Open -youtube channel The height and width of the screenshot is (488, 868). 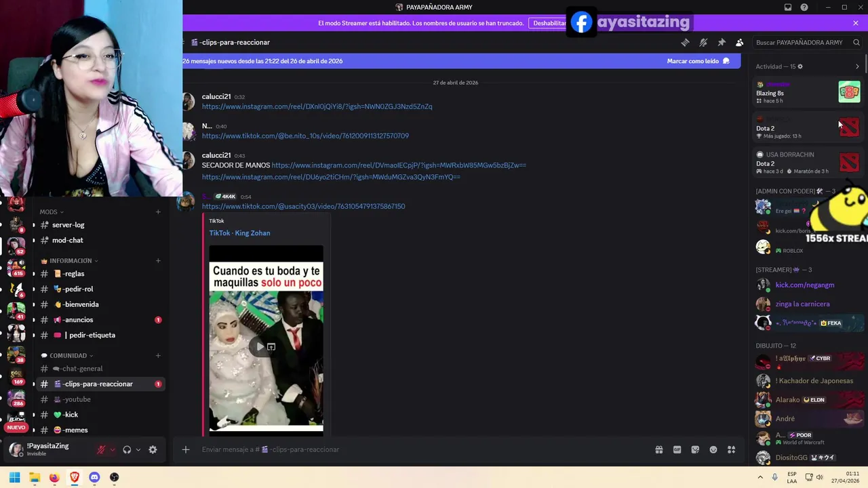[100, 400]
